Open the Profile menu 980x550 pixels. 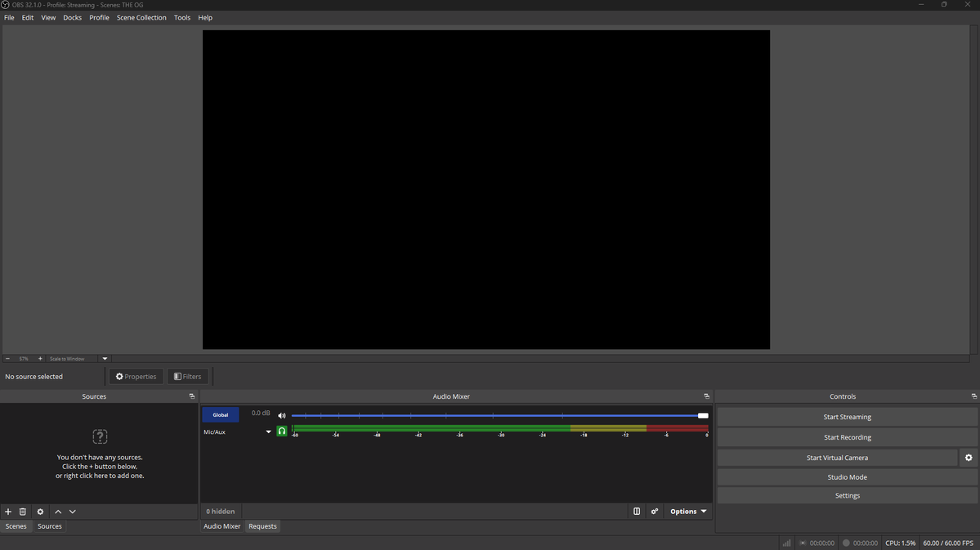[x=99, y=17]
